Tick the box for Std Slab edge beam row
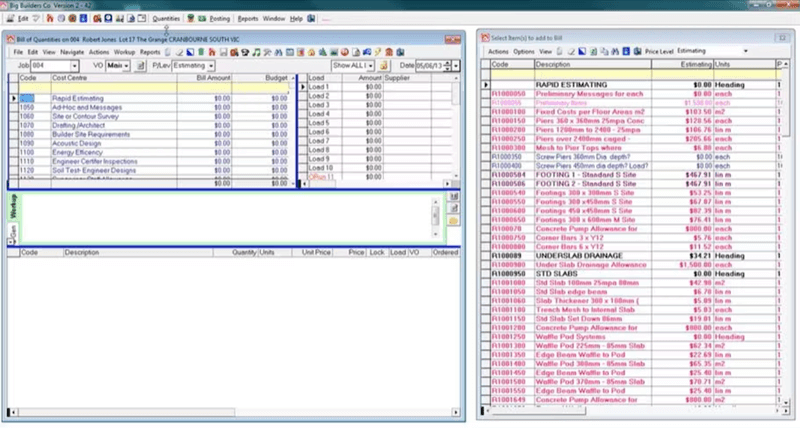Image resolution: width=800 pixels, height=428 pixels. (x=485, y=292)
